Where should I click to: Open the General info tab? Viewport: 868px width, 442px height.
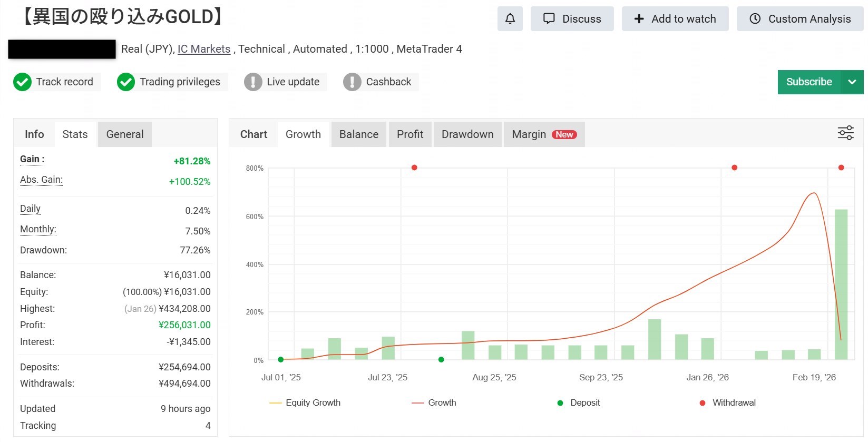pyautogui.click(x=125, y=134)
